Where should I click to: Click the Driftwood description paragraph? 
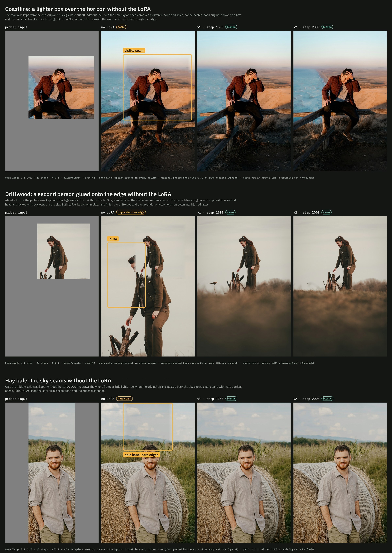pyautogui.click(x=120, y=202)
